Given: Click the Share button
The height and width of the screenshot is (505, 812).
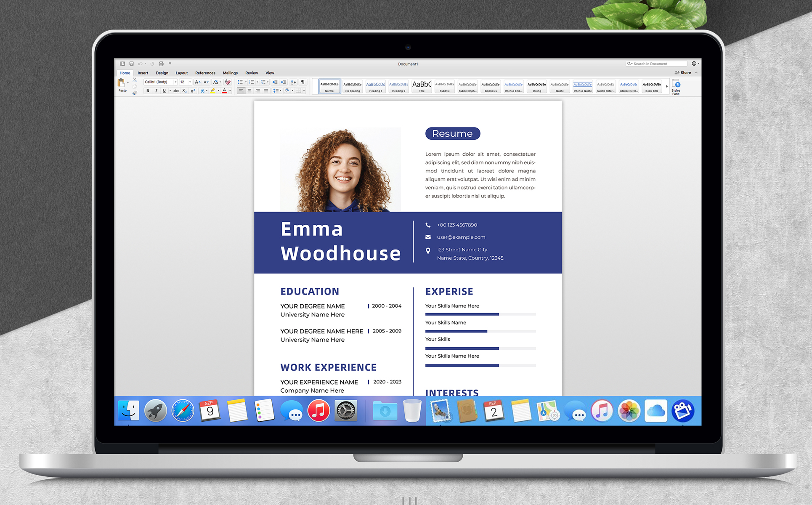Looking at the screenshot, I should (x=683, y=73).
